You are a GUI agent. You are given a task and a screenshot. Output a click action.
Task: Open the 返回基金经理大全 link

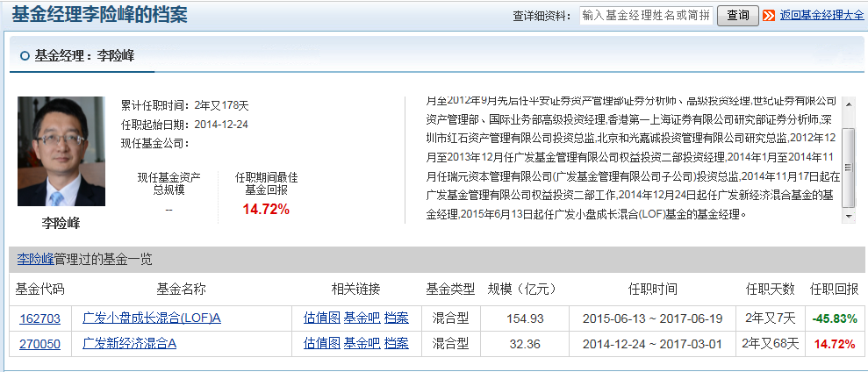click(x=821, y=16)
